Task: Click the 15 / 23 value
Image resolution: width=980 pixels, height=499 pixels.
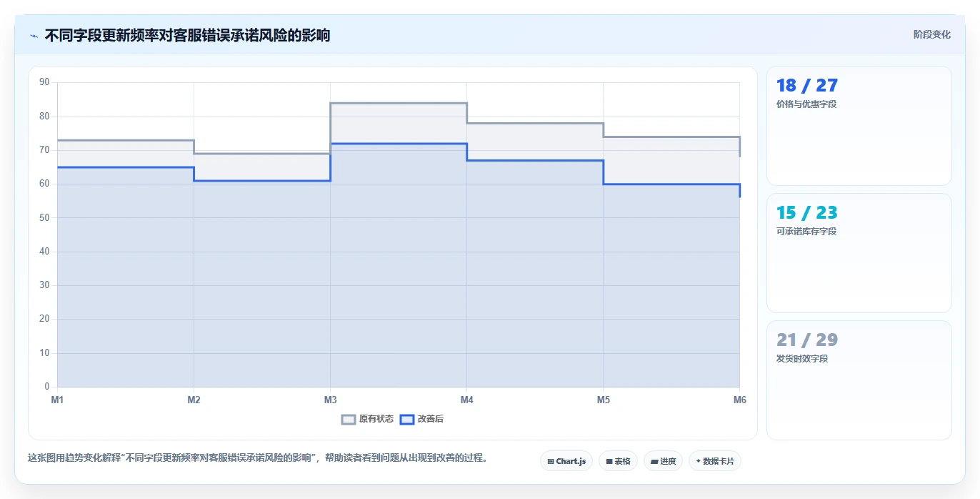Action: coord(807,213)
